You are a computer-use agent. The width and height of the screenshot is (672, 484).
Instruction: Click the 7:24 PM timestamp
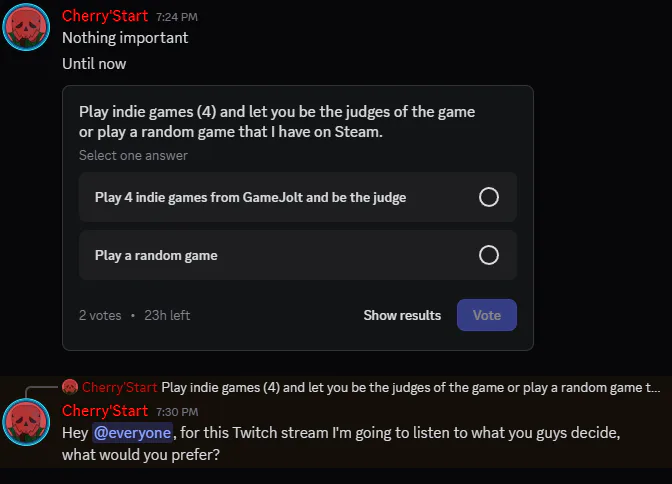pos(177,17)
